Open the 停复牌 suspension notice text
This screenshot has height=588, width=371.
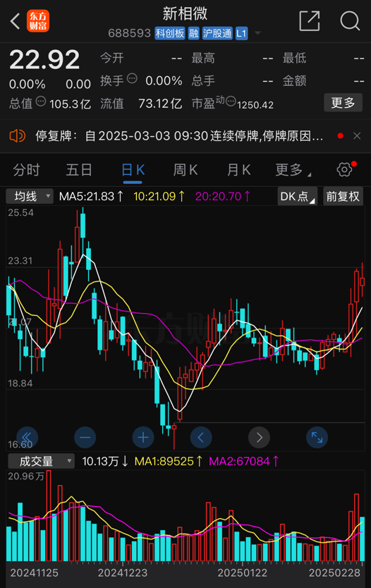[179, 136]
